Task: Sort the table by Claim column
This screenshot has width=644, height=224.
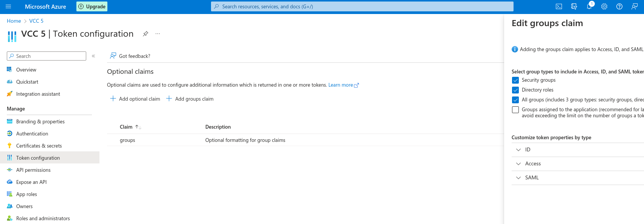Action: tap(130, 127)
